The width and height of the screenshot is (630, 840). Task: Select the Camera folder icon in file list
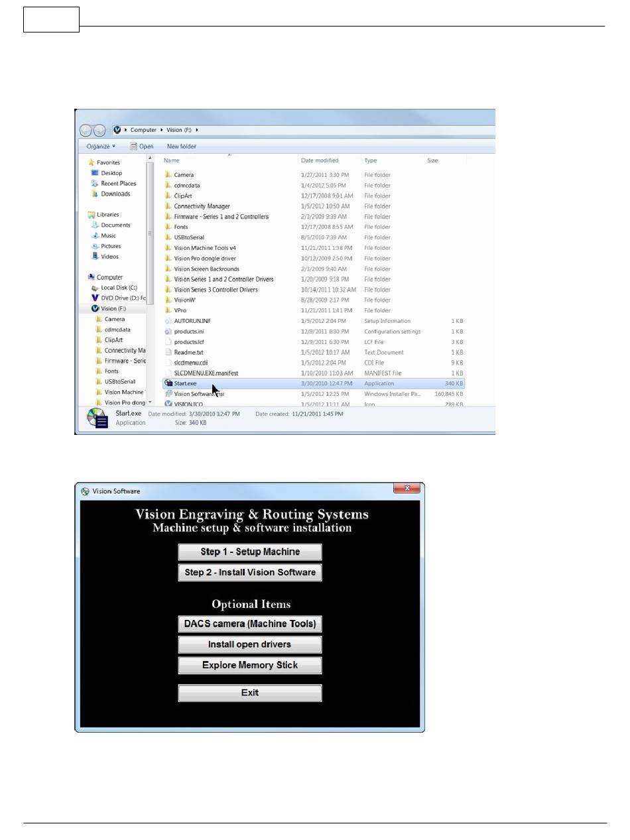click(x=168, y=175)
